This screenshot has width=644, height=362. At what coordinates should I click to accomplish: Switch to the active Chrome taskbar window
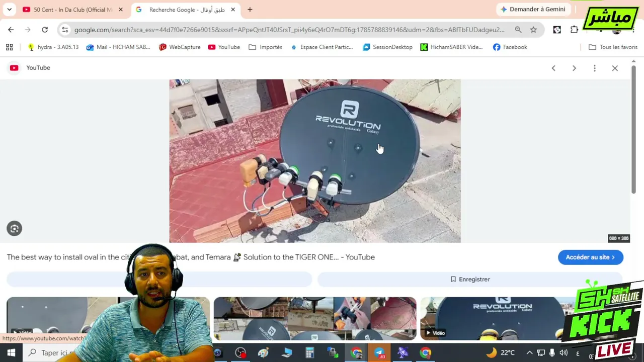pyautogui.click(x=356, y=353)
